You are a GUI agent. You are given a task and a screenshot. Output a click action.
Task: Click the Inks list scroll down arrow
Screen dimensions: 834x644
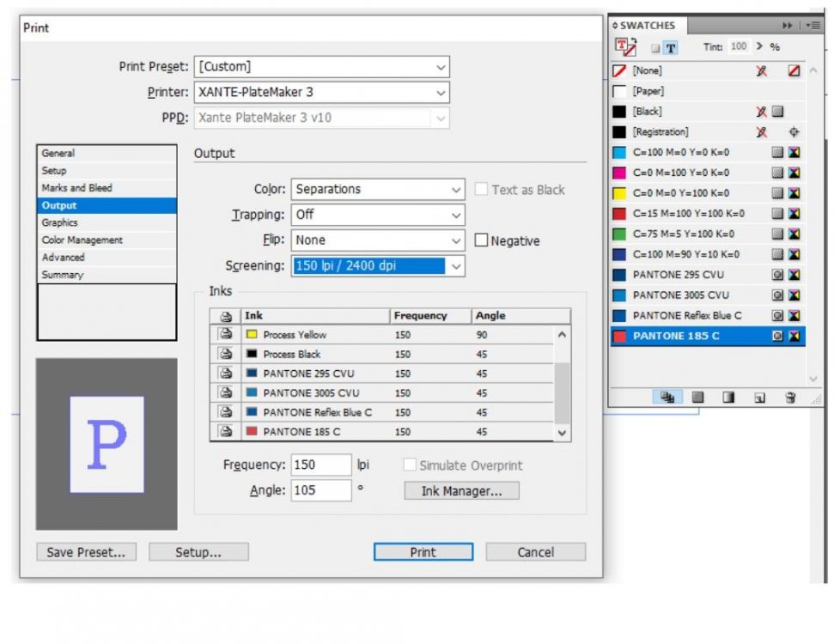[x=562, y=433]
